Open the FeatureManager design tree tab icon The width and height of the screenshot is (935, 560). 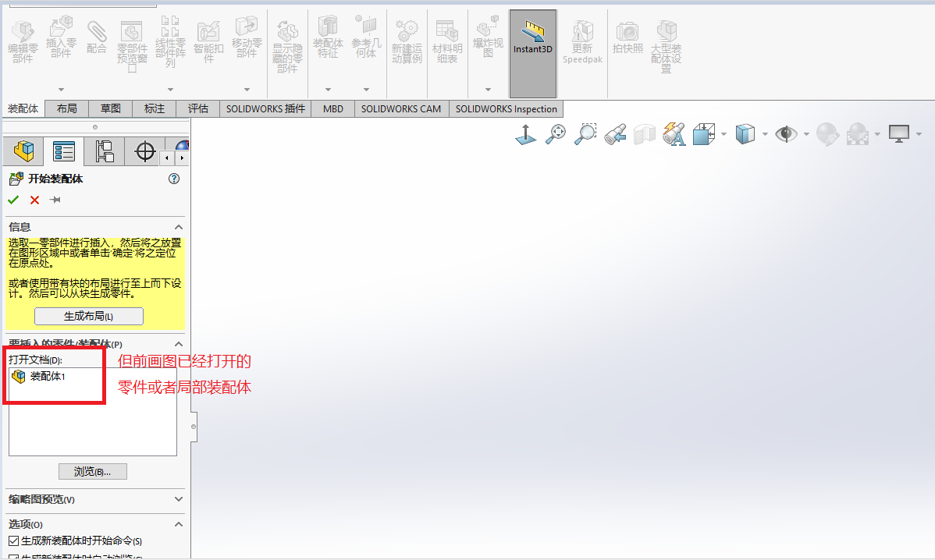pos(23,151)
